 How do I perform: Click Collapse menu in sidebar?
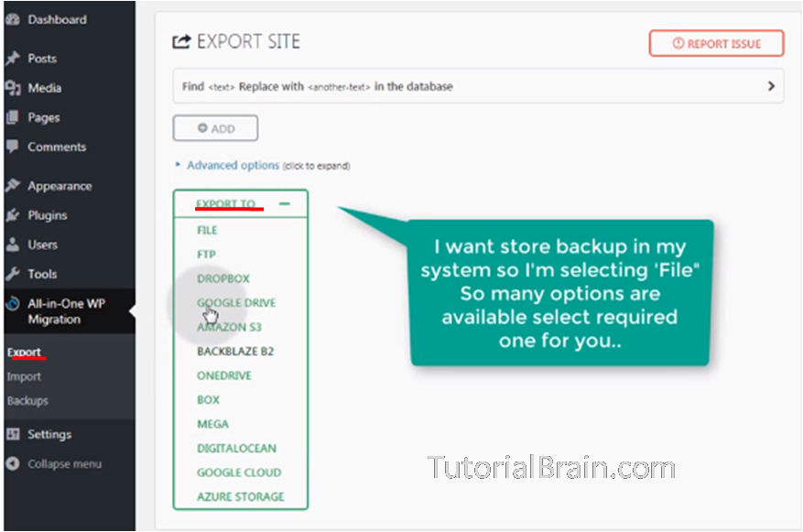(x=64, y=464)
